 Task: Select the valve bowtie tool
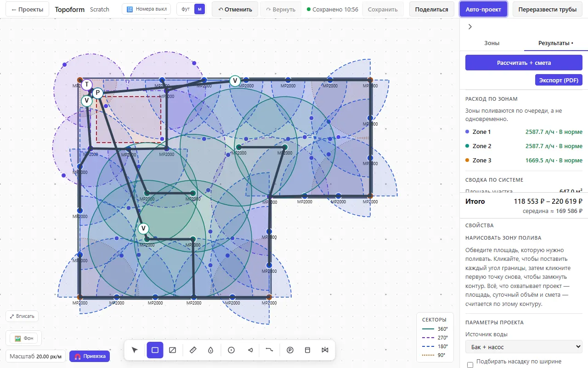coord(325,350)
